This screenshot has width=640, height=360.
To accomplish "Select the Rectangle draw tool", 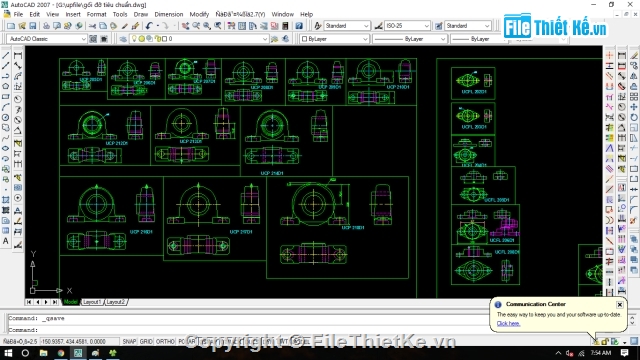I will click(6, 97).
